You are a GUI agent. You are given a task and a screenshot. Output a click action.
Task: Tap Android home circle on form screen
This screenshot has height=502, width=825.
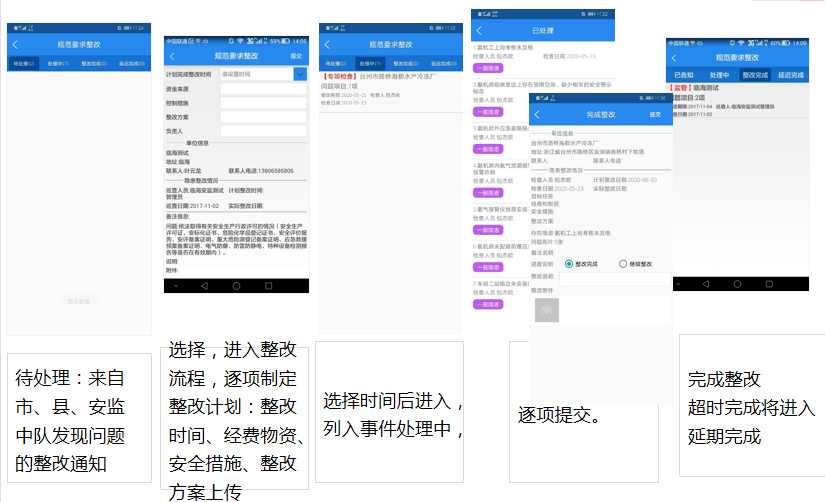click(236, 286)
